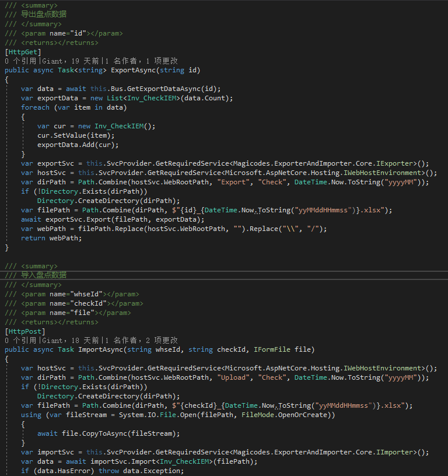Click the 'exportData.Add(cur);' statement
448x476 pixels.
click(x=78, y=145)
